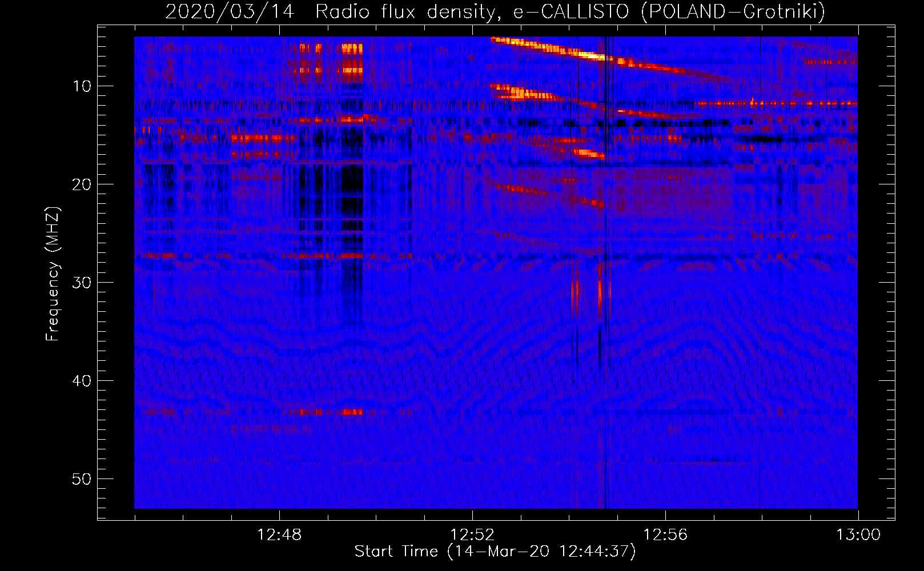Click the time tick label '13:00'
This screenshot has height=571, width=924.
click(x=858, y=535)
